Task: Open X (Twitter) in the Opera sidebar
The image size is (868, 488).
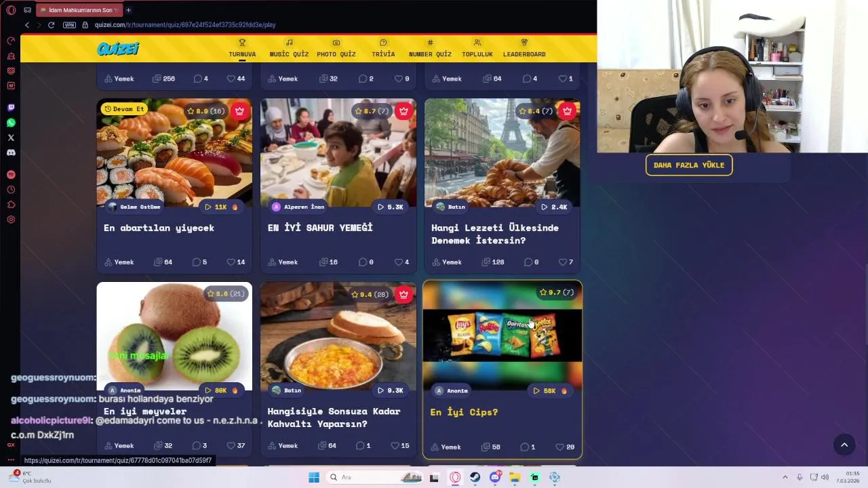Action: pyautogui.click(x=11, y=138)
